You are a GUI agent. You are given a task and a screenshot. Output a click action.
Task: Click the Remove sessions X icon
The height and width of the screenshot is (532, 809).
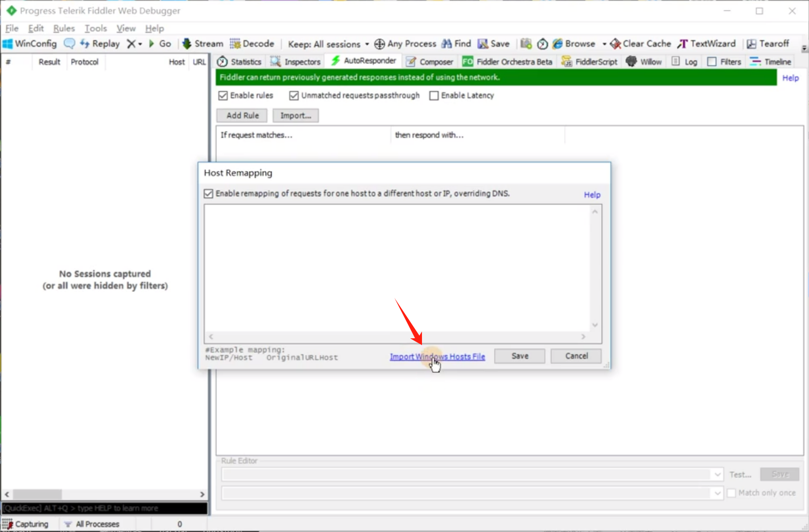point(131,44)
